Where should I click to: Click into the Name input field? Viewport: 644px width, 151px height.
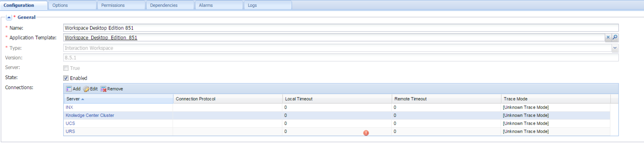(x=341, y=28)
